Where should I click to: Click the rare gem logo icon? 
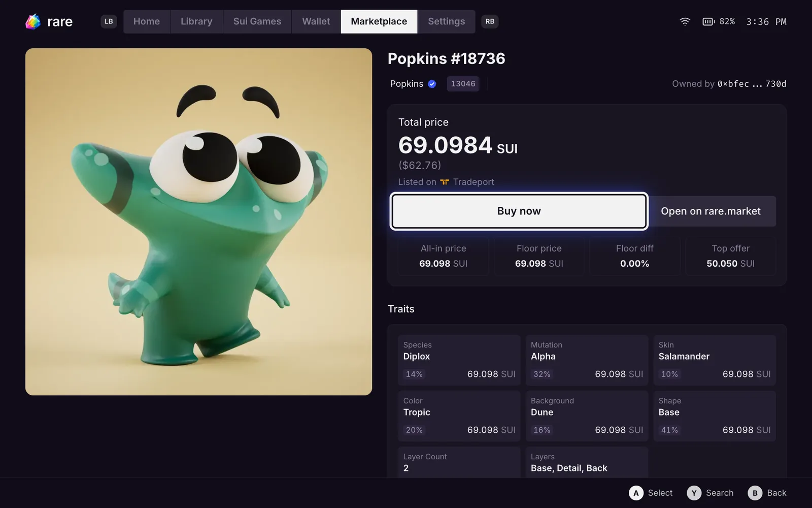(33, 21)
